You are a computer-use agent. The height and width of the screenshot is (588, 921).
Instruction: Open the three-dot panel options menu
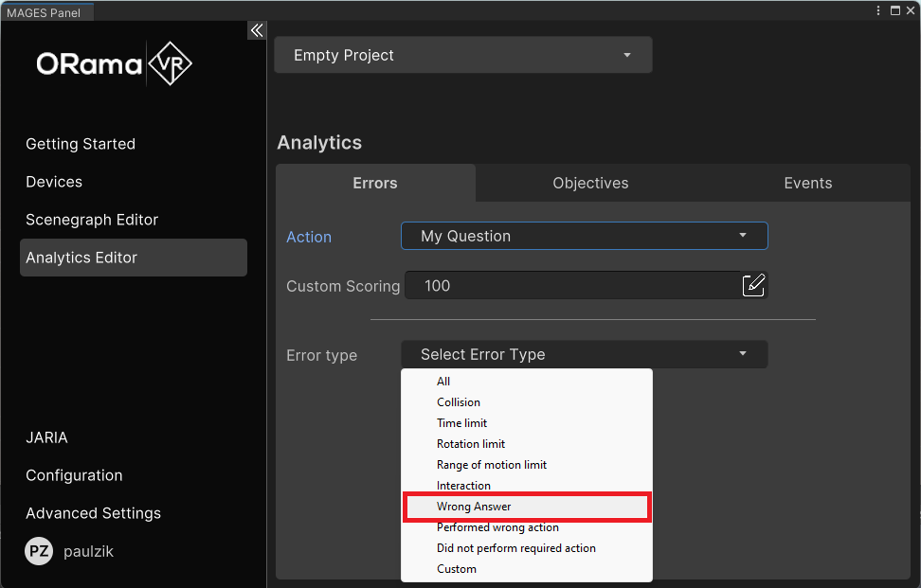point(877,9)
